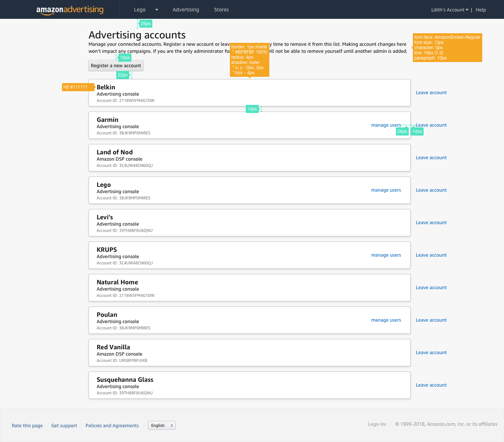This screenshot has height=442, width=504.
Task: Click the Natural Home heading
Action: point(117,282)
